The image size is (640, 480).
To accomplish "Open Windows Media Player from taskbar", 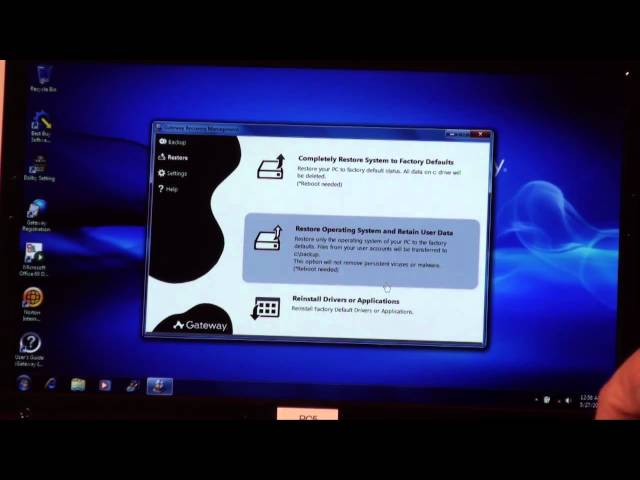I will tap(104, 385).
